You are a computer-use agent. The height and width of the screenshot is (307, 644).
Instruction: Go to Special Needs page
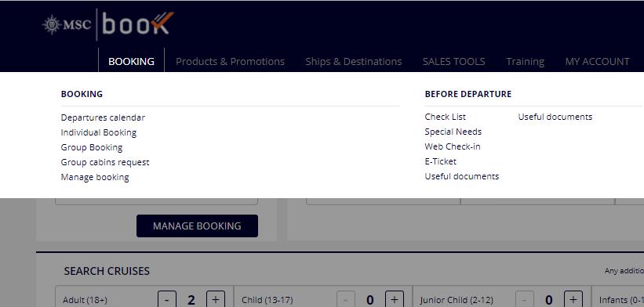point(453,132)
